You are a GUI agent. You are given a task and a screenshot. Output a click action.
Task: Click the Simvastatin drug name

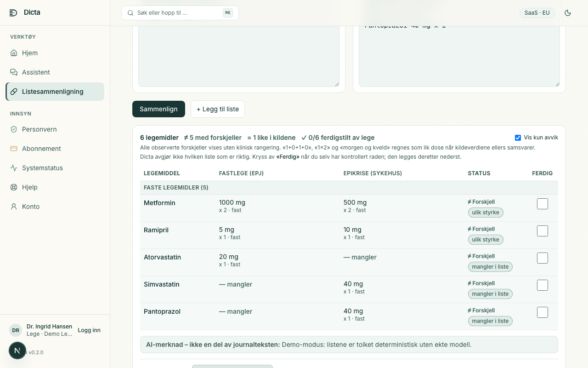click(x=161, y=284)
